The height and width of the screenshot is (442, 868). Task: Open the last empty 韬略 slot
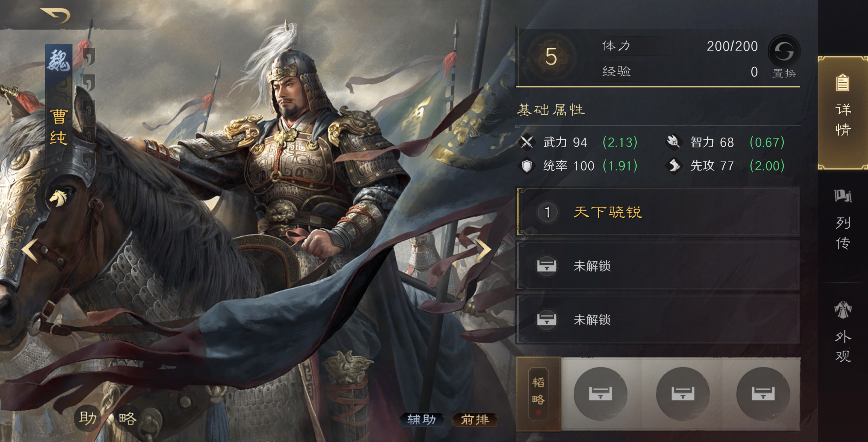[x=763, y=394]
